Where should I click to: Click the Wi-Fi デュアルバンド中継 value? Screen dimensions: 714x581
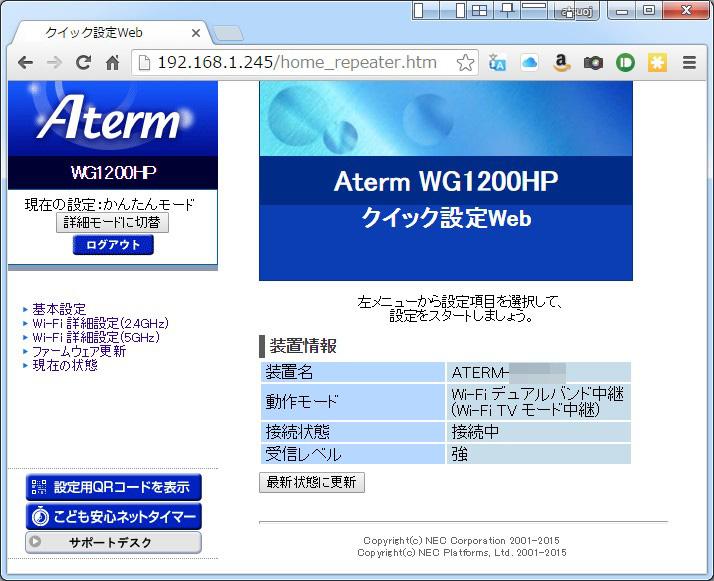[x=539, y=402]
